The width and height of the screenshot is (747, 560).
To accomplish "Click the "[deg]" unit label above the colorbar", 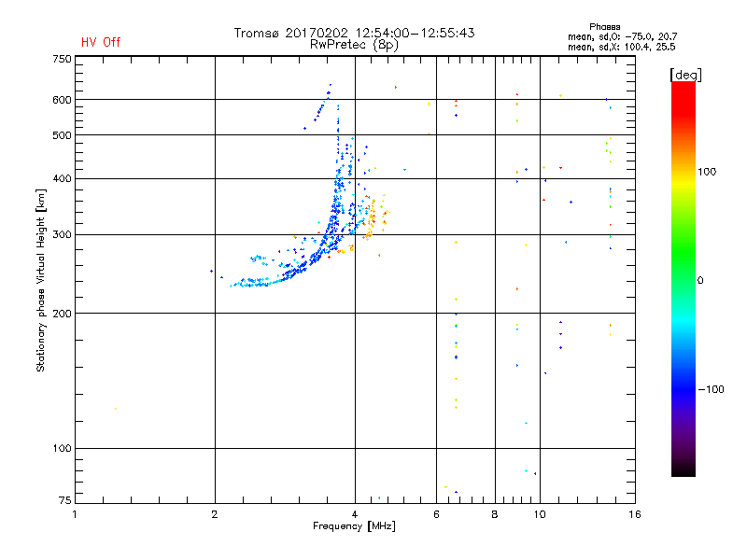I will tap(685, 75).
